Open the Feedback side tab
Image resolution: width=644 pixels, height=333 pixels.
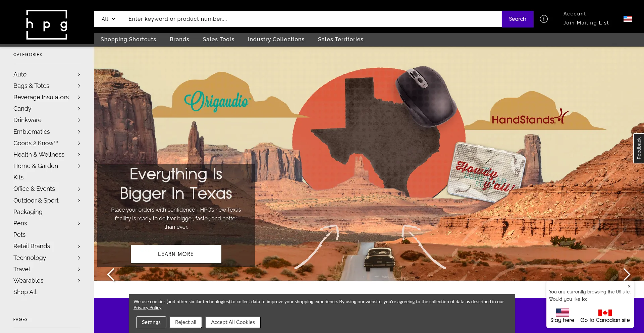[x=639, y=148]
